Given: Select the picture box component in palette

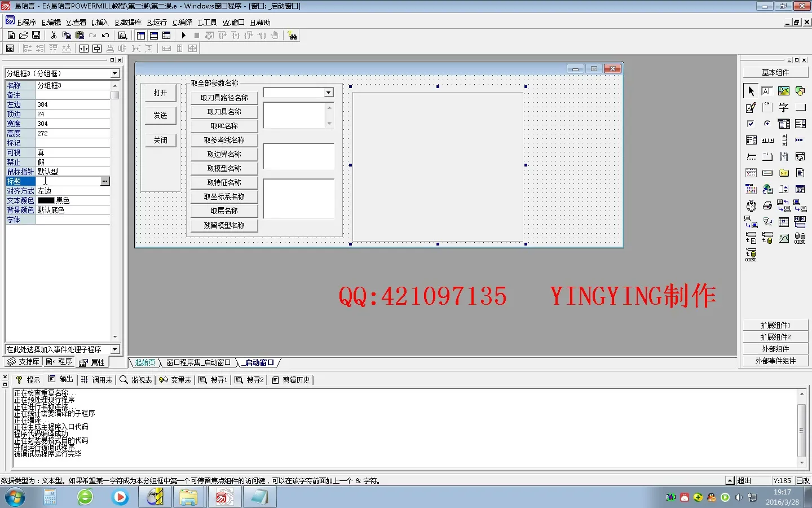Looking at the screenshot, I should click(784, 91).
